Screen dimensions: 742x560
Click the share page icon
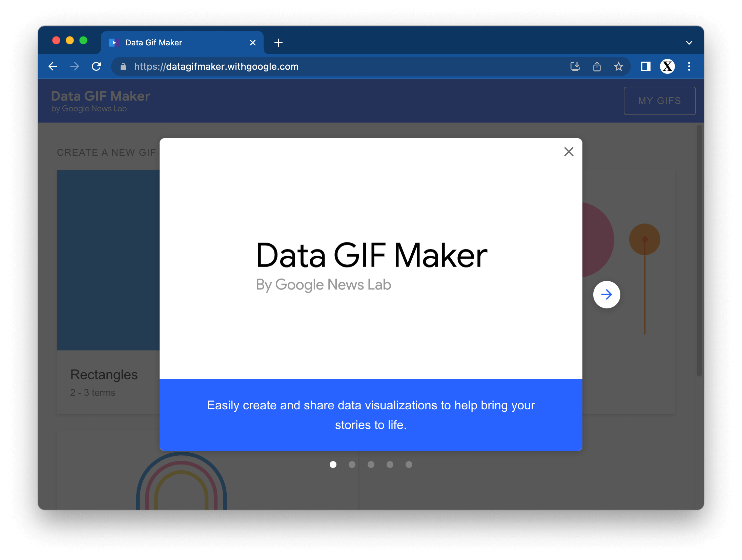pyautogui.click(x=597, y=66)
